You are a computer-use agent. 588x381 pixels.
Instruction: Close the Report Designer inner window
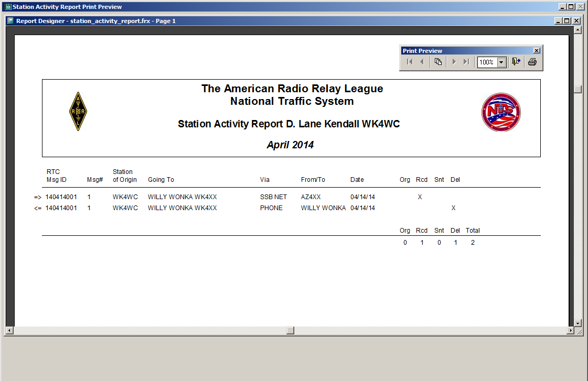pos(577,21)
